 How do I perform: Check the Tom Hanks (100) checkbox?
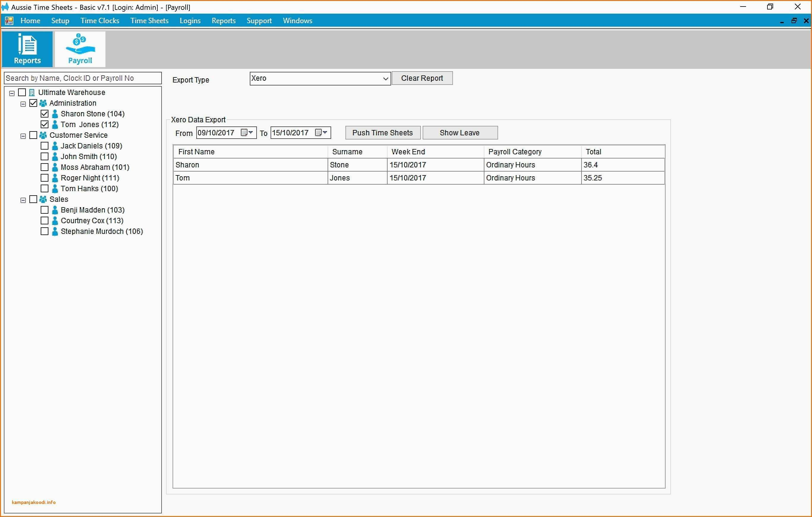[x=45, y=188]
